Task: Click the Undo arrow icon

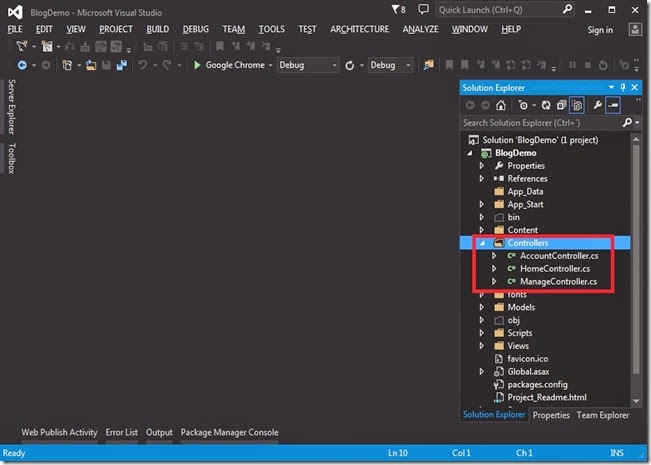Action: click(143, 65)
